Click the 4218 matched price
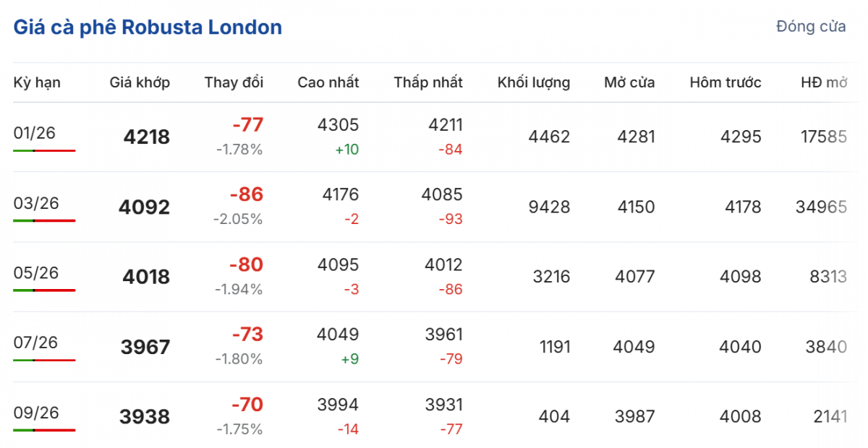 [146, 137]
